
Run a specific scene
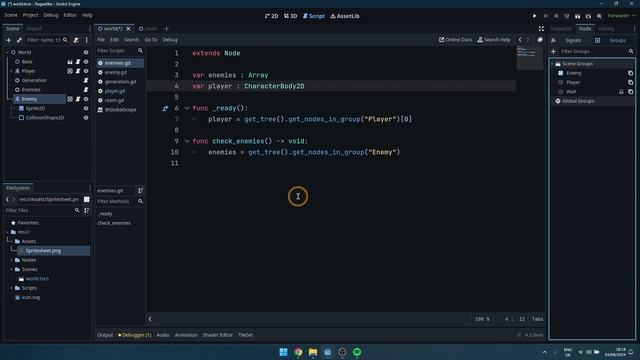(588, 16)
